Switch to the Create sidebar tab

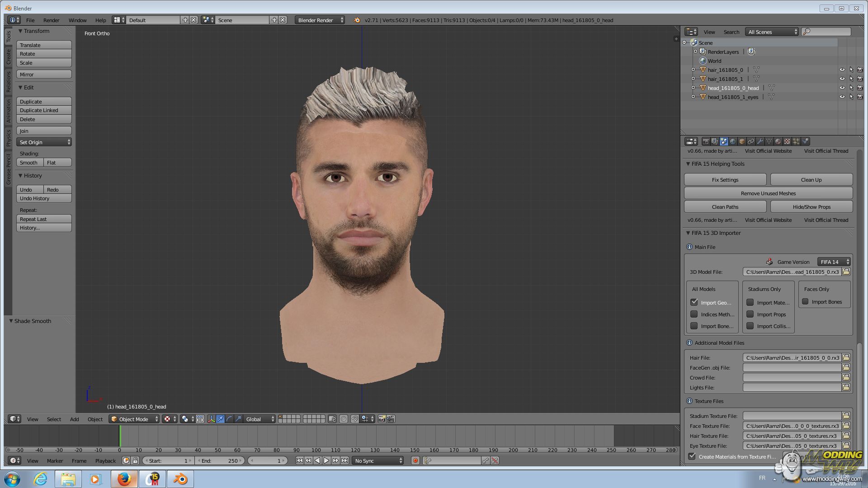[x=8, y=57]
